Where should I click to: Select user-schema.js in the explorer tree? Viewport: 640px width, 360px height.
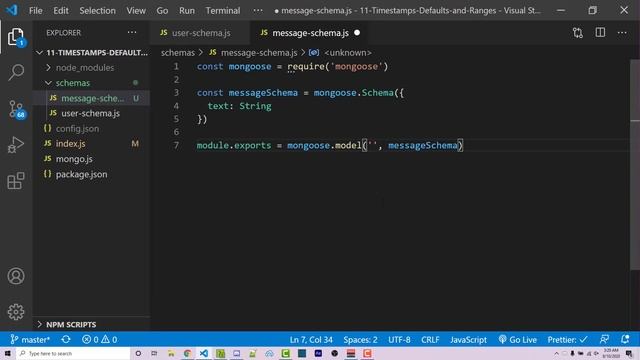pos(90,113)
